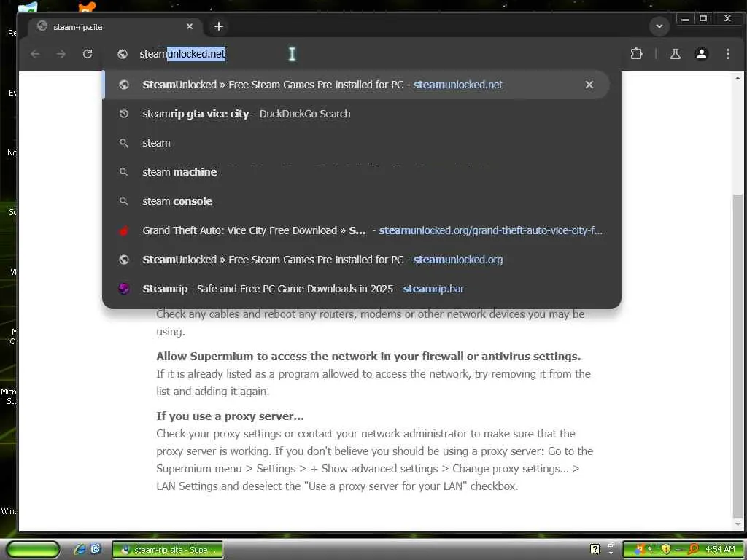The width and height of the screenshot is (747, 560).
Task: Activate 'steam-rip.site - Supe...' taskbar button
Action: click(x=168, y=550)
